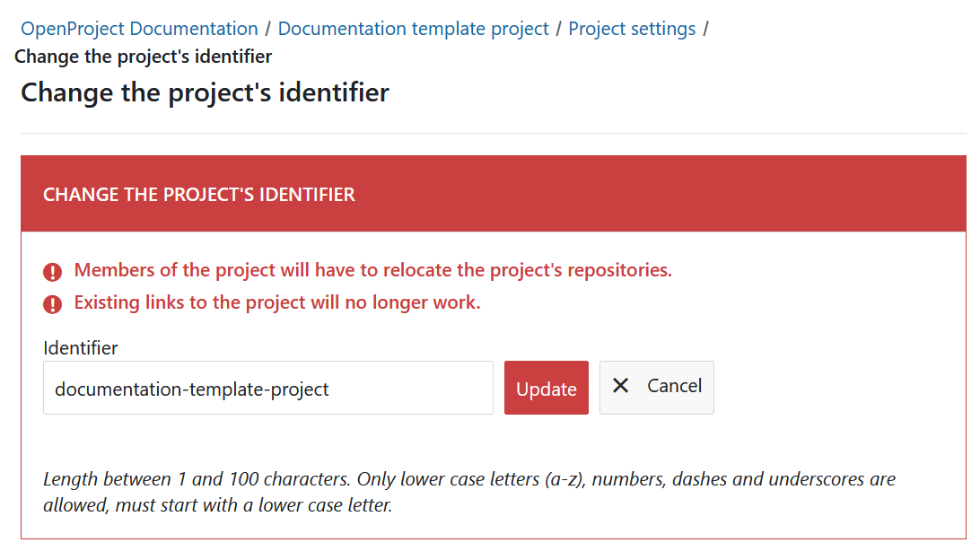980x560 pixels.
Task: Click the slash separator after Project settings
Action: (705, 28)
